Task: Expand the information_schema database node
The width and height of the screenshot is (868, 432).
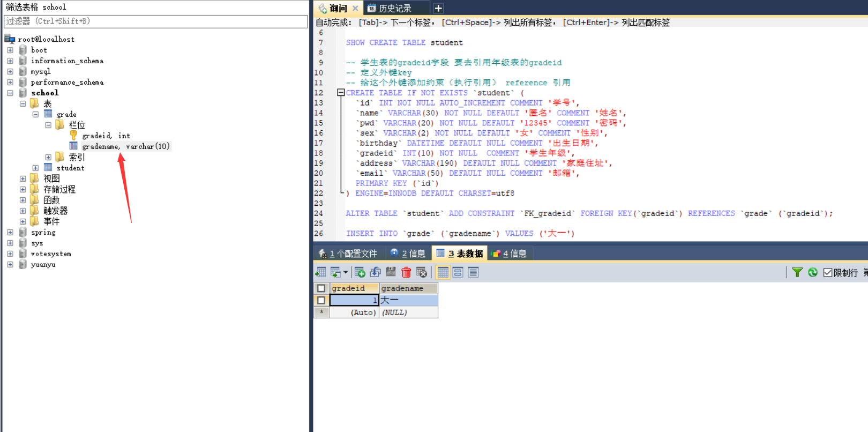Action: [x=10, y=61]
